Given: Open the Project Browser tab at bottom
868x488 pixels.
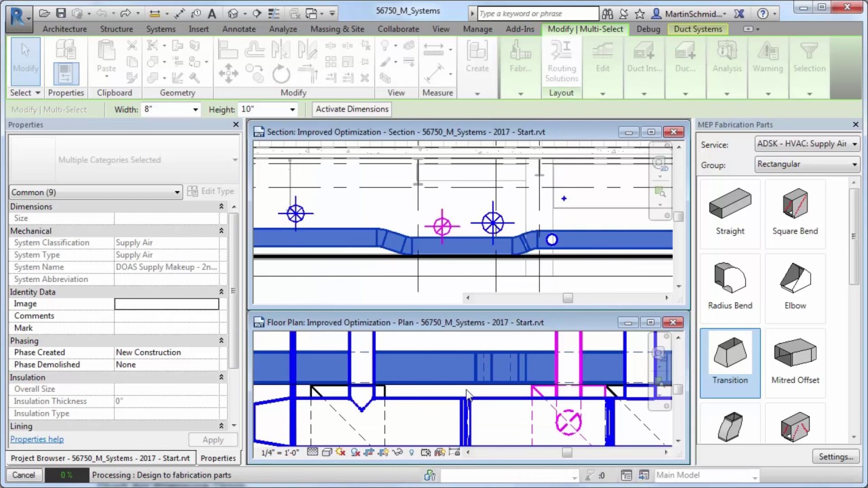Looking at the screenshot, I should click(x=100, y=458).
